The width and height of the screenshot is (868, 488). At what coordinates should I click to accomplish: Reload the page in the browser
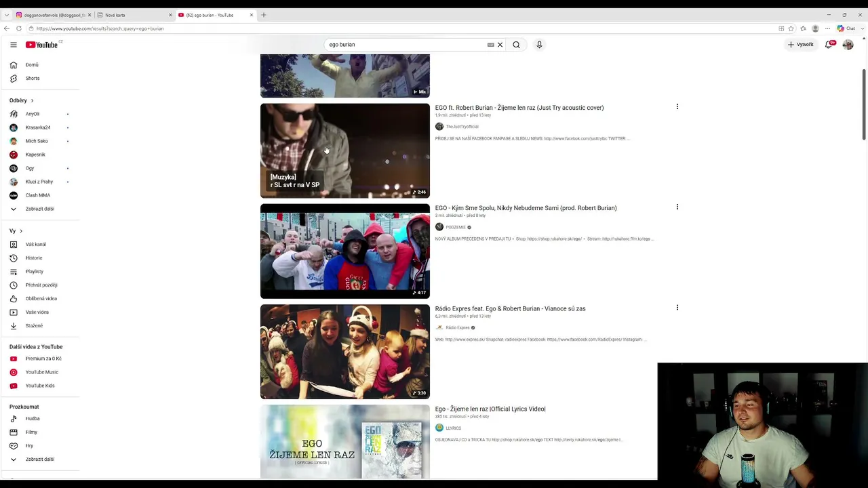tap(19, 28)
